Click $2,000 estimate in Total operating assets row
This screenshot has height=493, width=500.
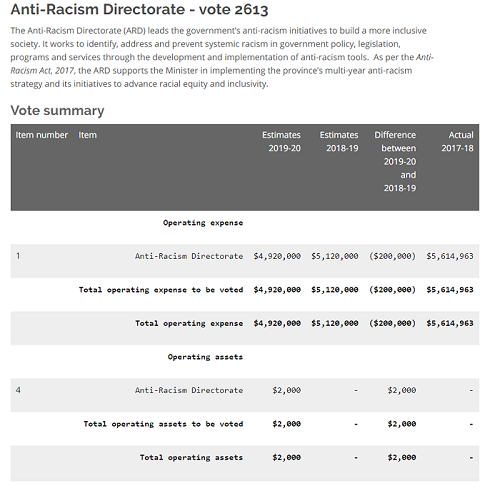click(287, 457)
